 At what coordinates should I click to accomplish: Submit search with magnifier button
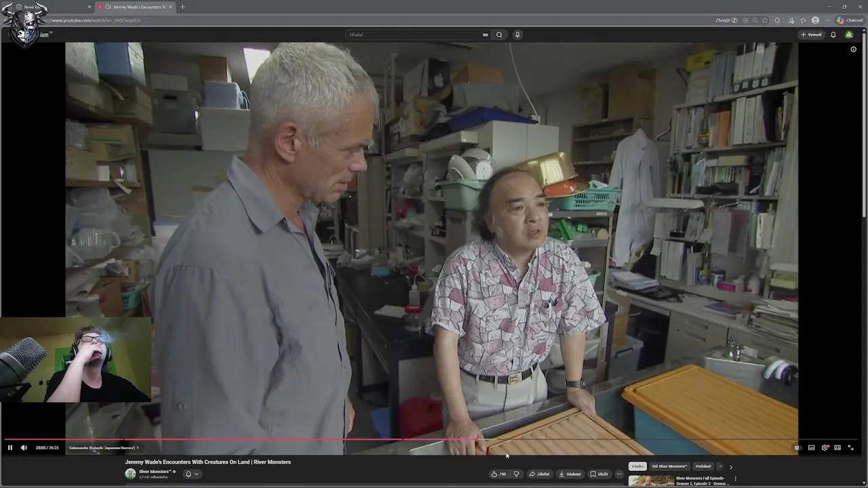point(499,35)
